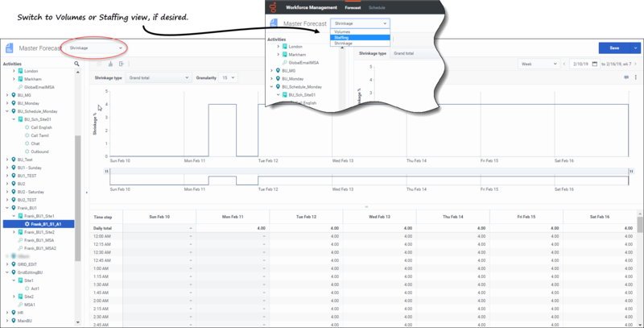Open the Shrinkage type Grand total dropdown
644x328 pixels.
[158, 78]
